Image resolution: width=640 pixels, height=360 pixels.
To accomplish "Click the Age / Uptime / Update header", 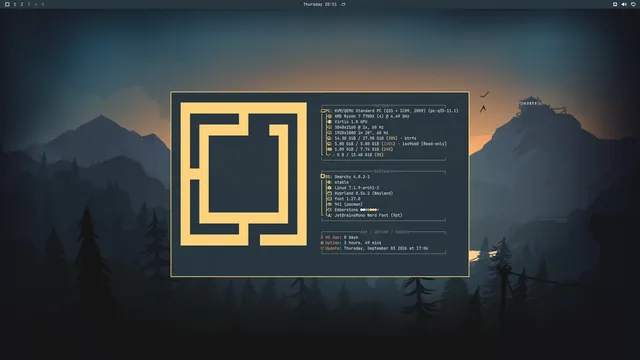I will [x=384, y=232].
